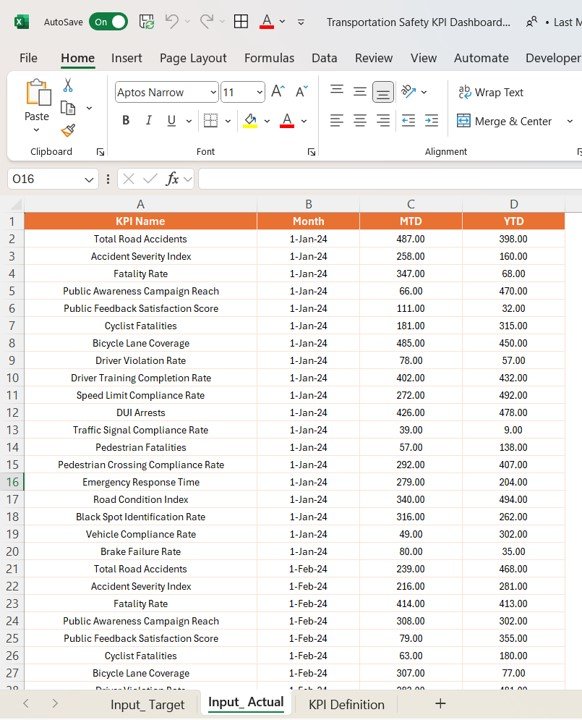The width and height of the screenshot is (582, 720).
Task: Open Clipboard pane dialog launcher
Action: pos(100,152)
